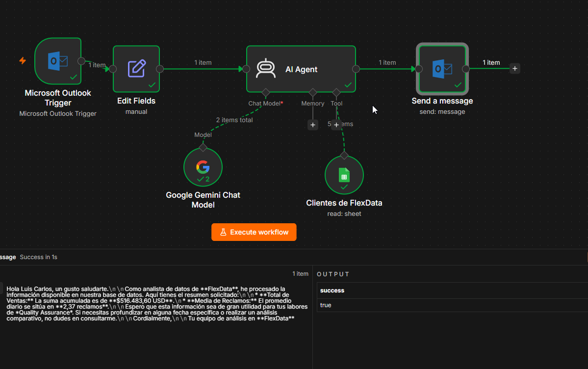
Task: Open the Edit Fields node
Action: coord(136,69)
